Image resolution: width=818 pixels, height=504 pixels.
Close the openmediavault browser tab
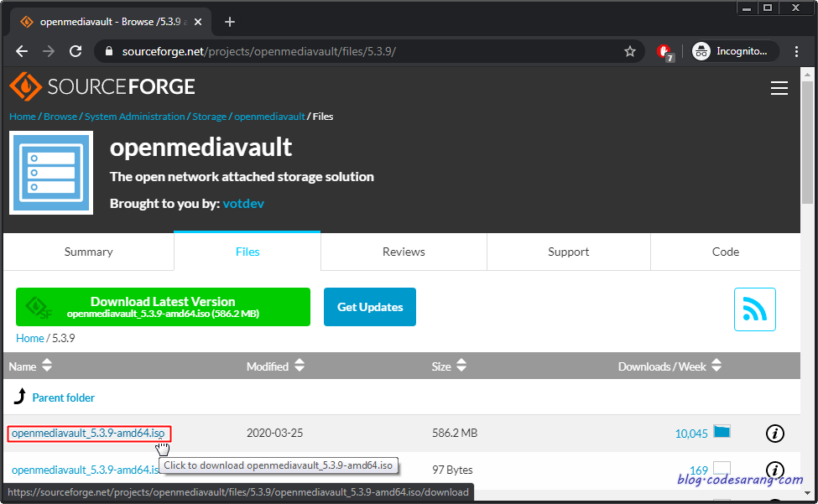(198, 22)
